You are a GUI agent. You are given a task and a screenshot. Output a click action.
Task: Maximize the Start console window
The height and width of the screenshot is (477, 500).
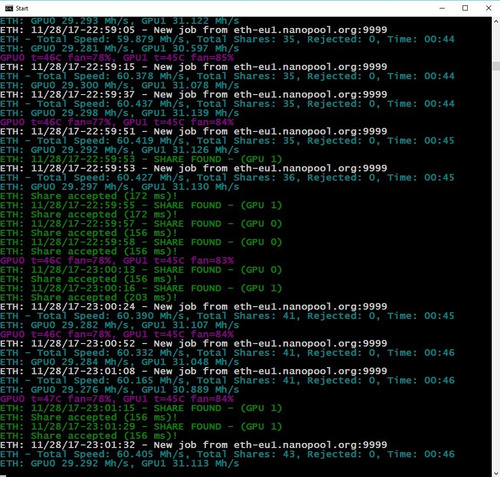[465, 8]
